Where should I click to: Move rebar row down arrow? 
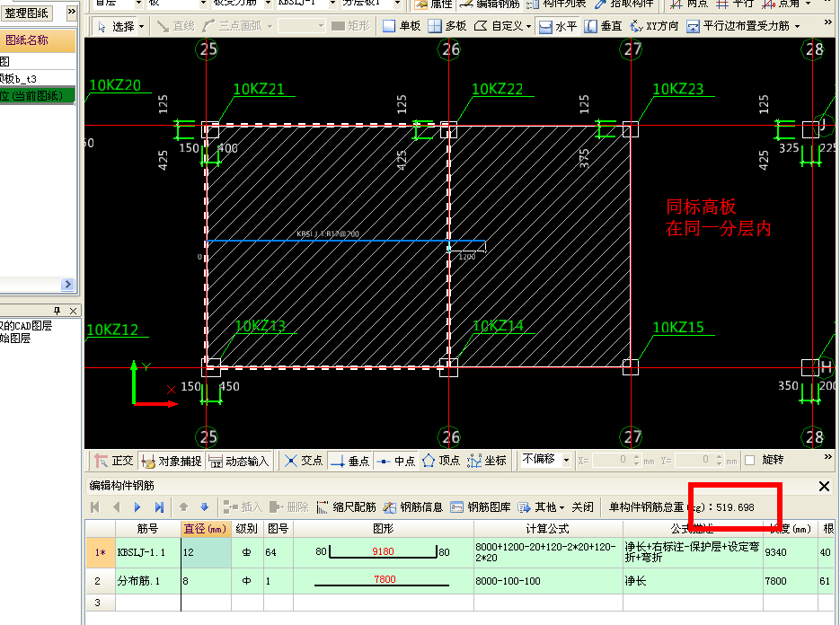click(205, 506)
